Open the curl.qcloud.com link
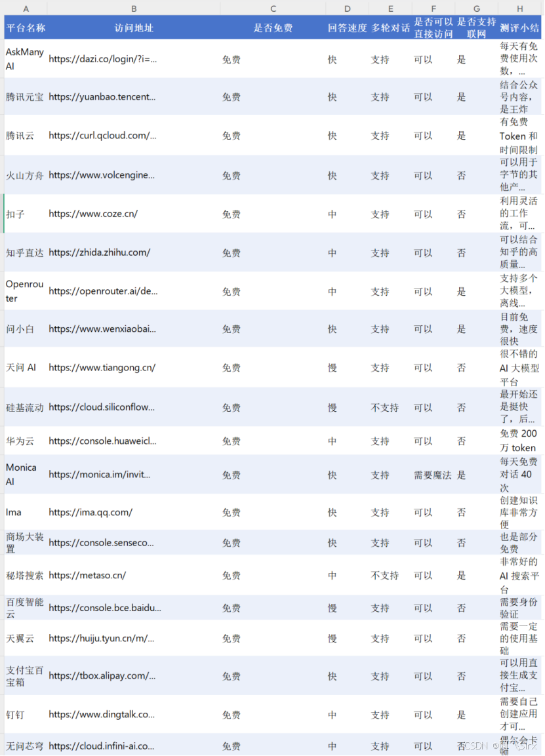Viewport: 545px width, 756px height. (102, 136)
